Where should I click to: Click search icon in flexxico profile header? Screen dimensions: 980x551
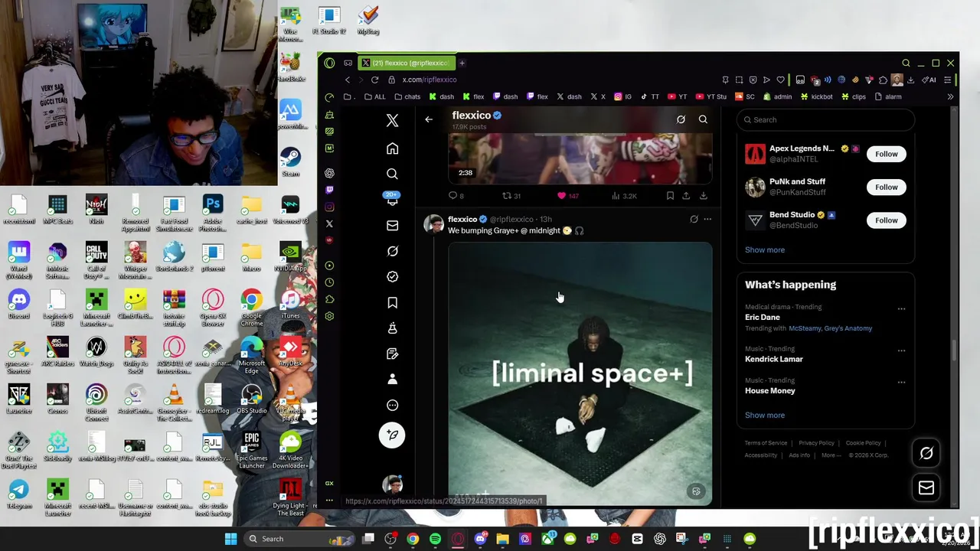[703, 119]
